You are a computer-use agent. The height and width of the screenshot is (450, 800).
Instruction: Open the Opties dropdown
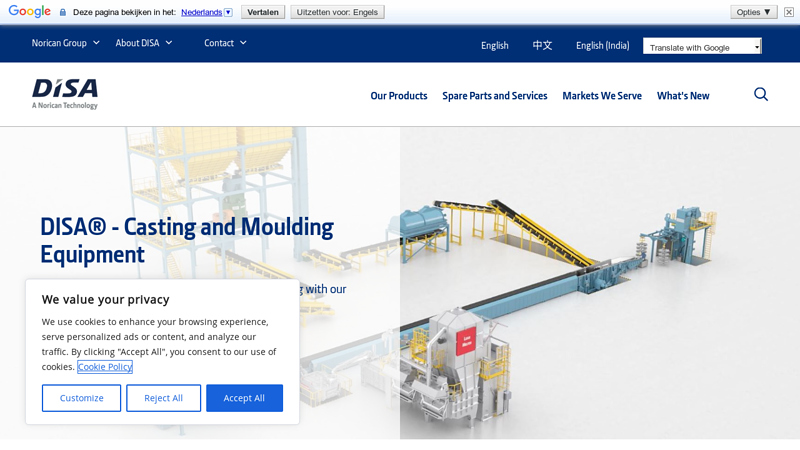click(754, 12)
